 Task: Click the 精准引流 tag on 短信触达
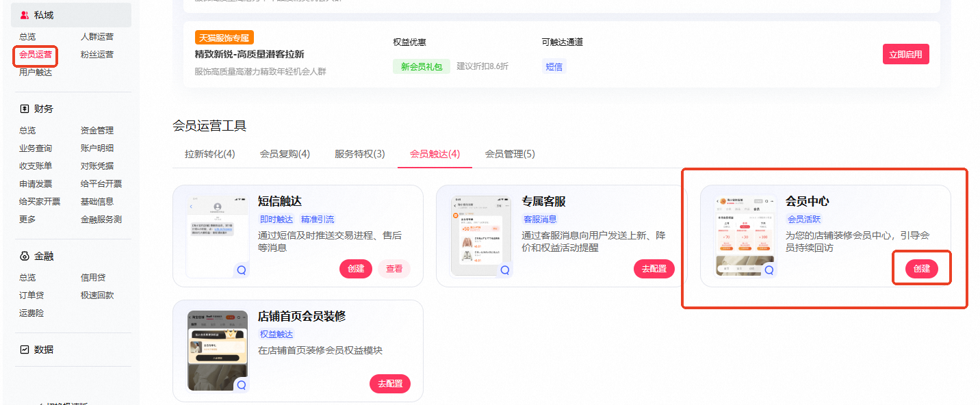[318, 220]
